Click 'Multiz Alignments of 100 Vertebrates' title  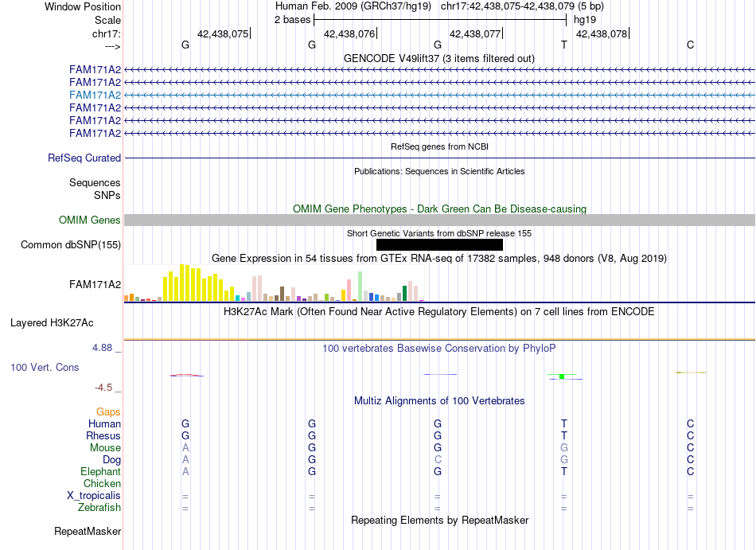pyautogui.click(x=439, y=400)
